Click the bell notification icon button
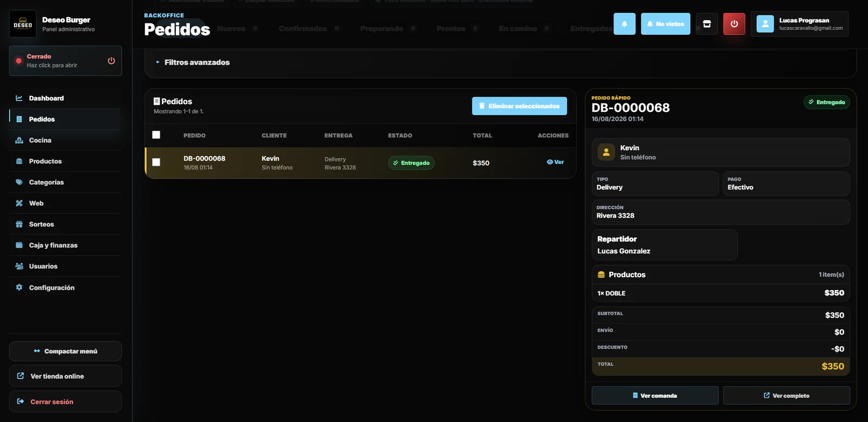The width and height of the screenshot is (868, 422). click(x=624, y=24)
